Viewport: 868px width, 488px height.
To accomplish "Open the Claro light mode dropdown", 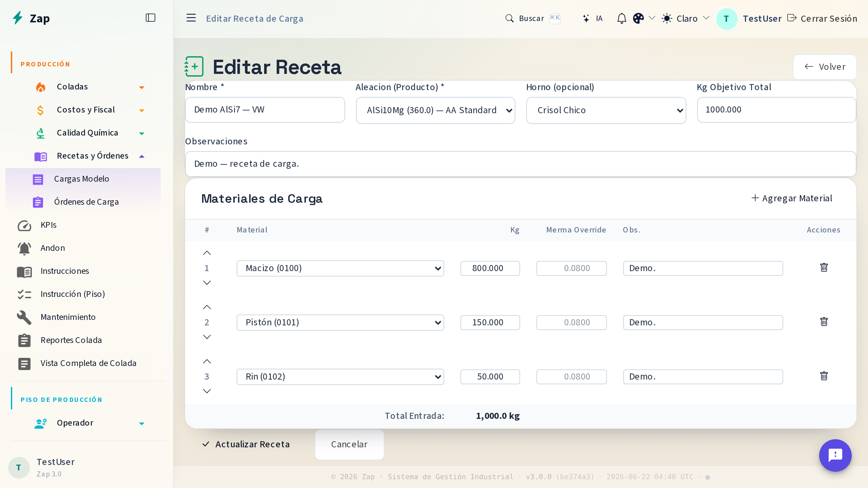I will tap(686, 18).
